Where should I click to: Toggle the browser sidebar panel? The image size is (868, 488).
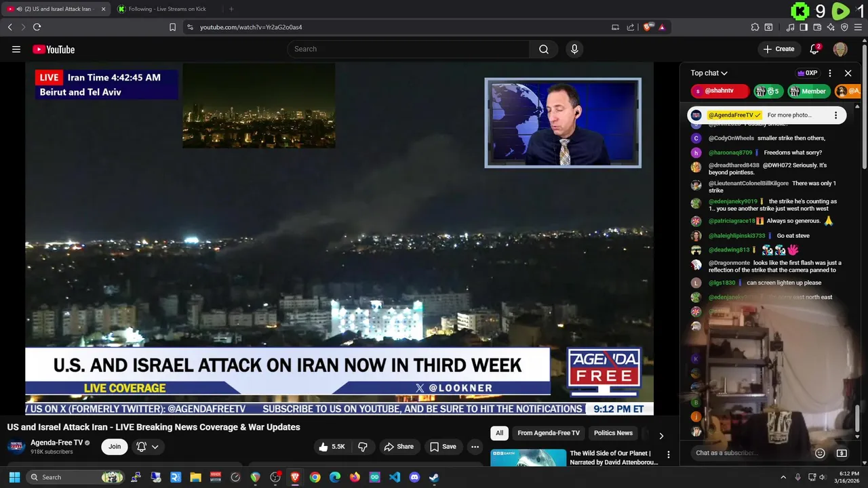click(x=804, y=27)
